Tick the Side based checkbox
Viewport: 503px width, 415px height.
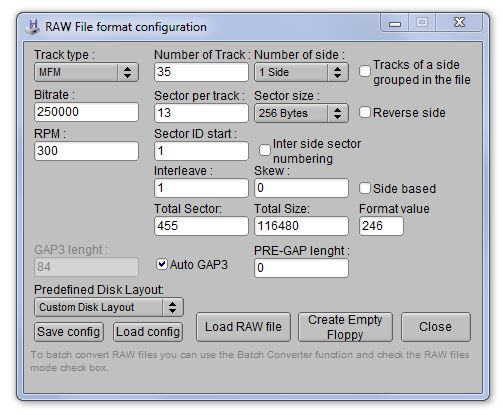pyautogui.click(x=365, y=188)
